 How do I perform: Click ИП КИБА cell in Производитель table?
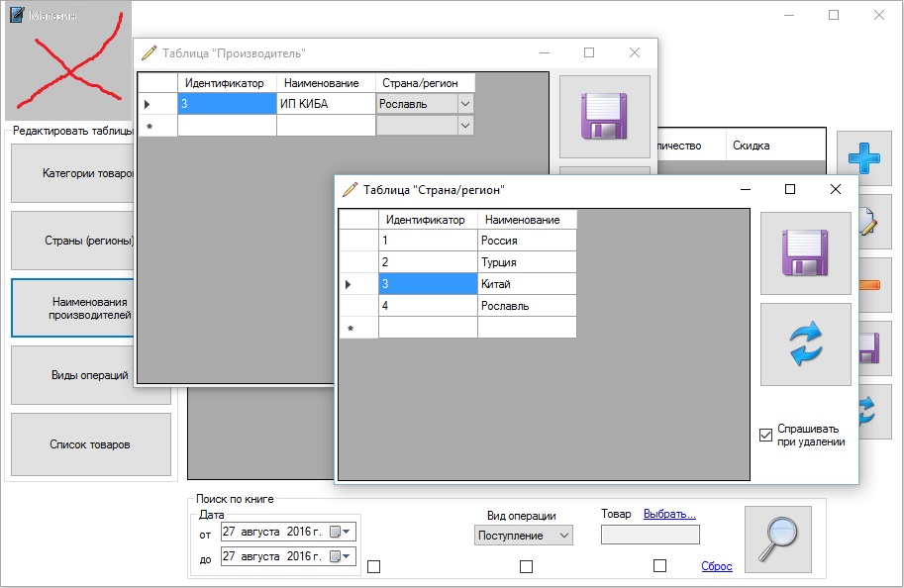tap(326, 104)
